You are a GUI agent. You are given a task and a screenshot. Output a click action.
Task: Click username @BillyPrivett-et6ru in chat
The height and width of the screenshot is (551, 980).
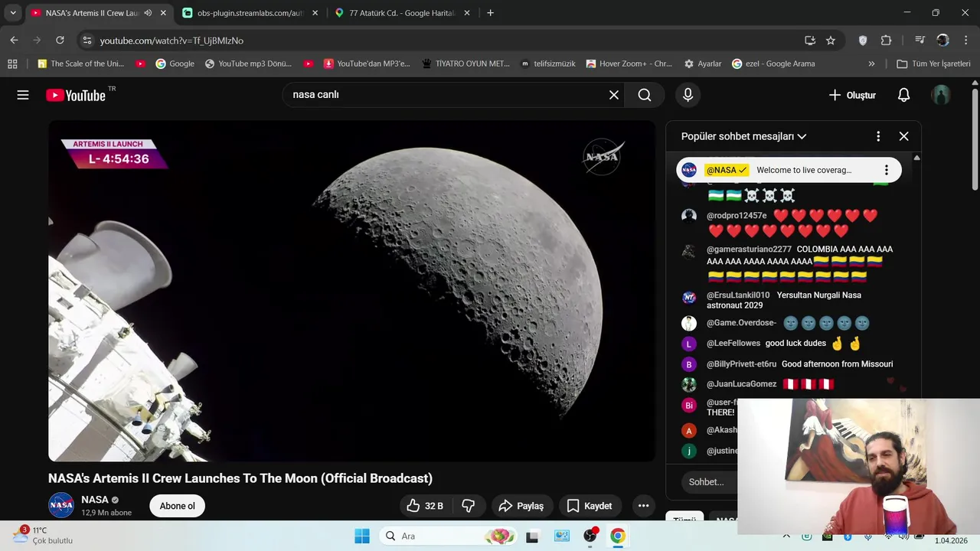tap(741, 364)
